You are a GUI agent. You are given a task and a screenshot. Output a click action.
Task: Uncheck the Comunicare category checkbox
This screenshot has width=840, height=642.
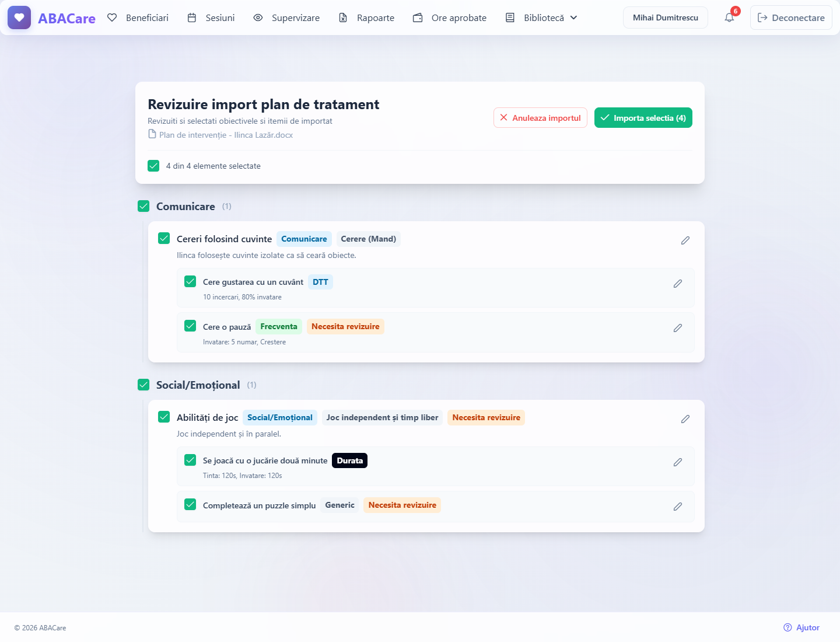(x=143, y=206)
